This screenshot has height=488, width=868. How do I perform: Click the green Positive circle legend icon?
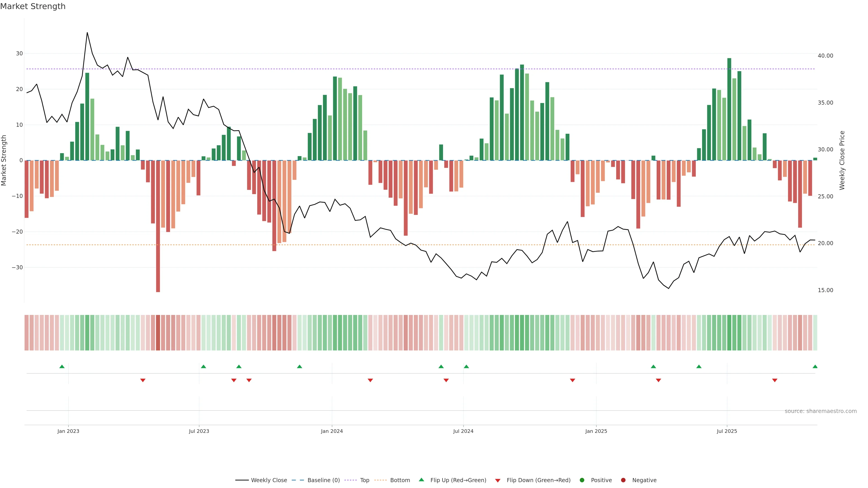582,480
